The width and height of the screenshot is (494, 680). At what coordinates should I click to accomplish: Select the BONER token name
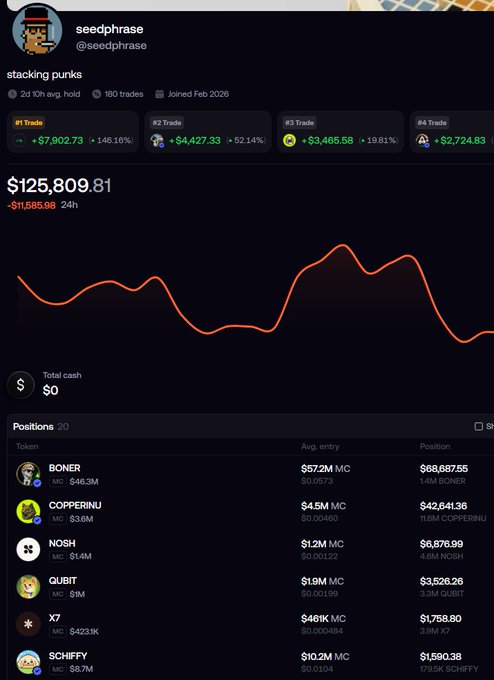coord(65,468)
